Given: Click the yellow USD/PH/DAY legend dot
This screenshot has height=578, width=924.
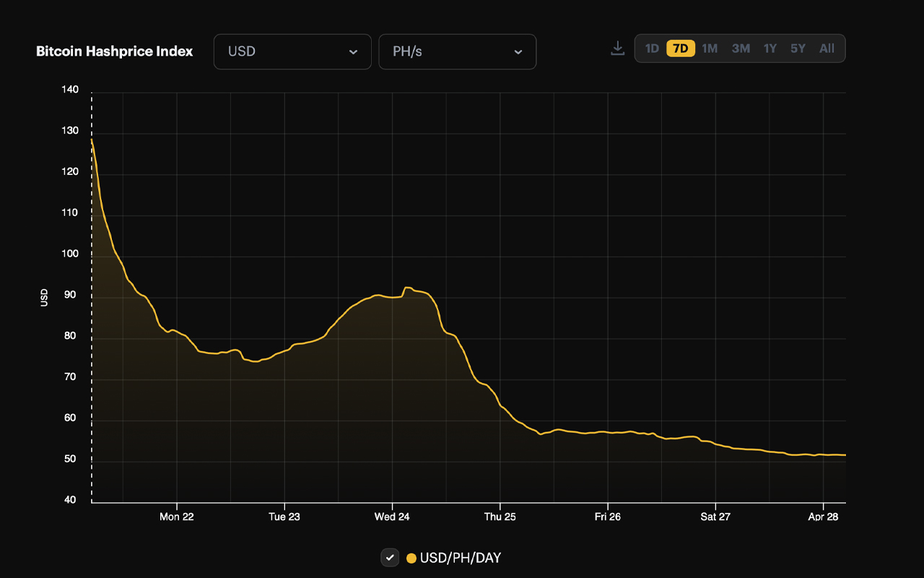Looking at the screenshot, I should coord(411,558).
